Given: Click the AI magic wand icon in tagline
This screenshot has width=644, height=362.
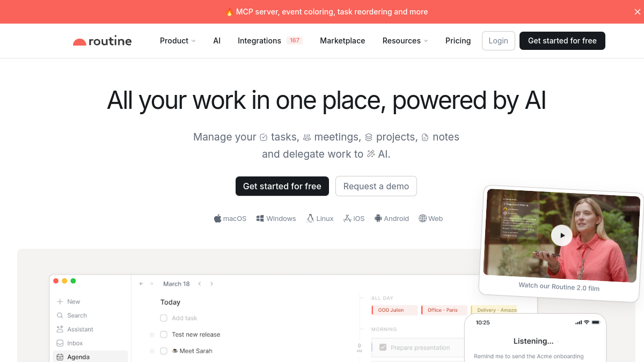Looking at the screenshot, I should click(x=371, y=154).
